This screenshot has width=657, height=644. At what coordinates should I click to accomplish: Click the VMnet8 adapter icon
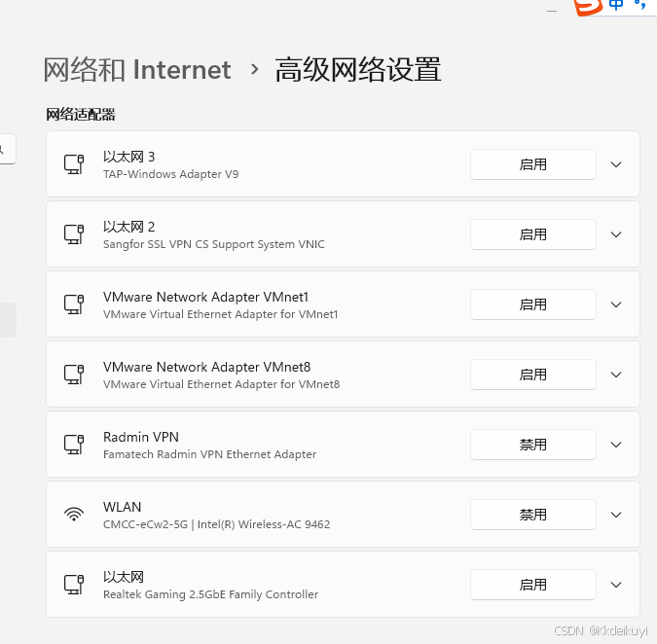[x=74, y=375]
